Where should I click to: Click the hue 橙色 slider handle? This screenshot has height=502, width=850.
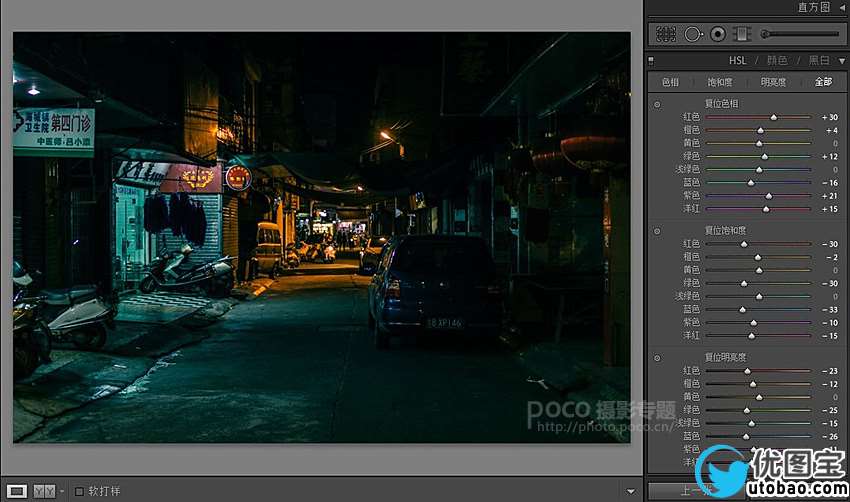pos(761,130)
